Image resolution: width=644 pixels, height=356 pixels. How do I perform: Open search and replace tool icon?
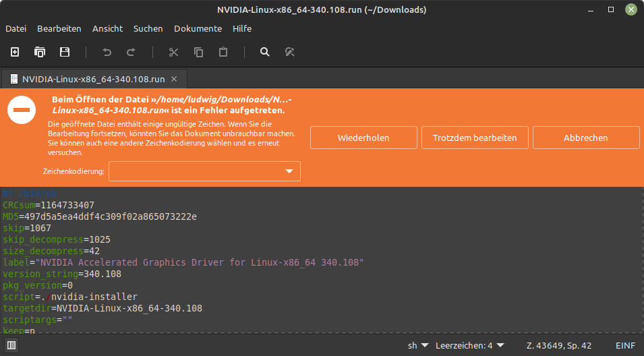coord(290,52)
